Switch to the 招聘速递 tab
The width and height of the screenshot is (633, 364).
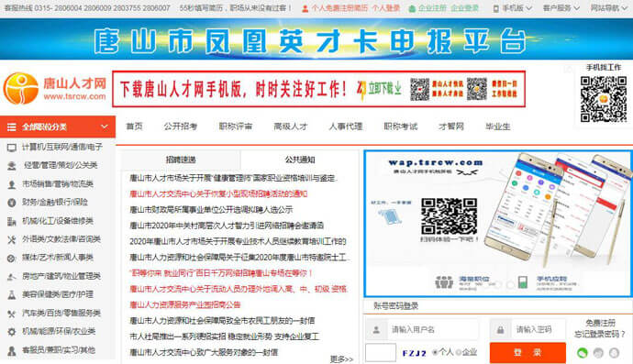[181, 160]
